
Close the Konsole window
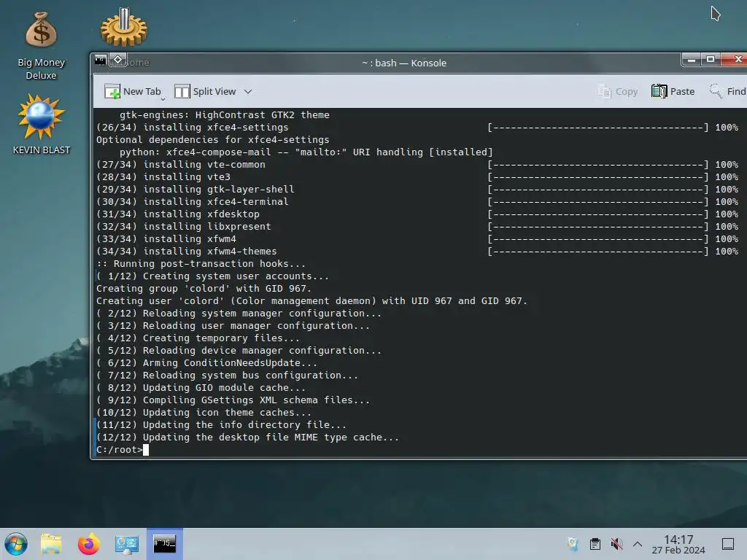point(737,60)
